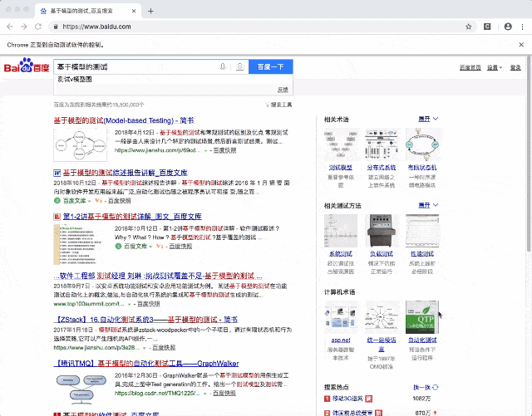This screenshot has height=416, width=532.
Task: Expand dropdown arrow next to jianshu.com/p/69cd URL
Action: (205, 150)
